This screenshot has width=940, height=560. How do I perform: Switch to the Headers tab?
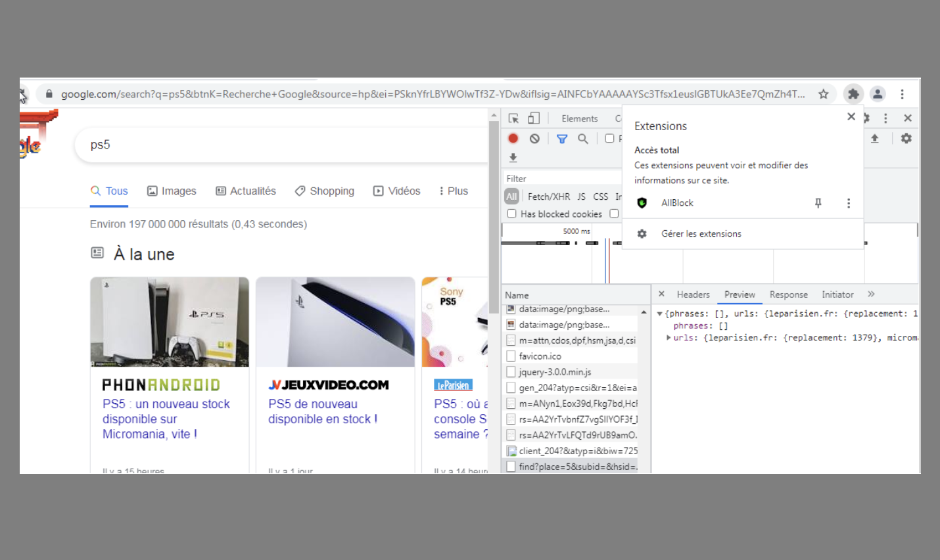[693, 294]
